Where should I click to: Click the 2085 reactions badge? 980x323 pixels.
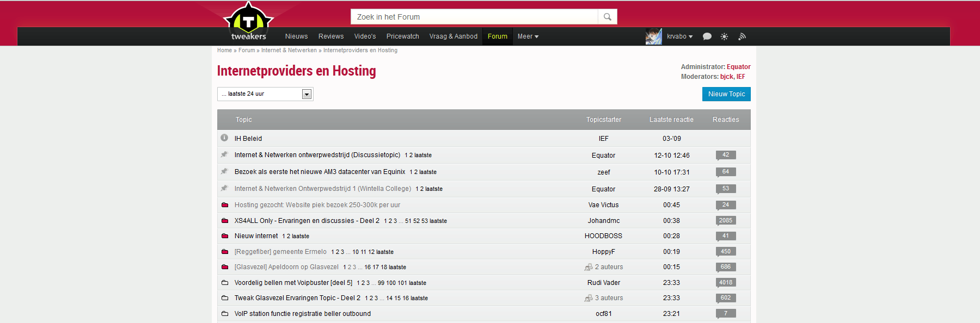pos(726,221)
